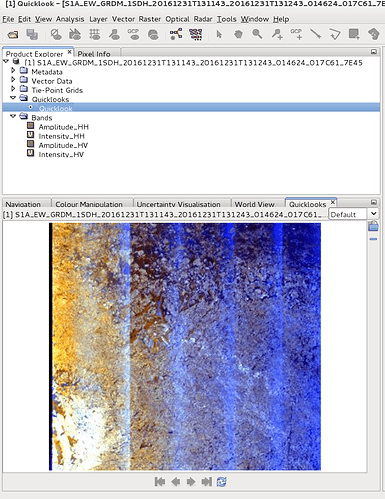This screenshot has height=499, width=385.
Task: Select the Amplitude_HH band
Action: point(63,127)
